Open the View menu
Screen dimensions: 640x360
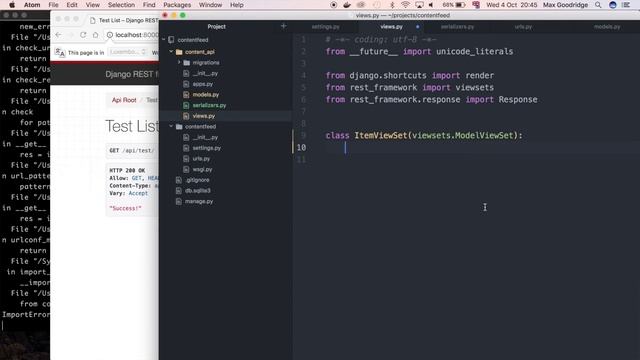(93, 5)
